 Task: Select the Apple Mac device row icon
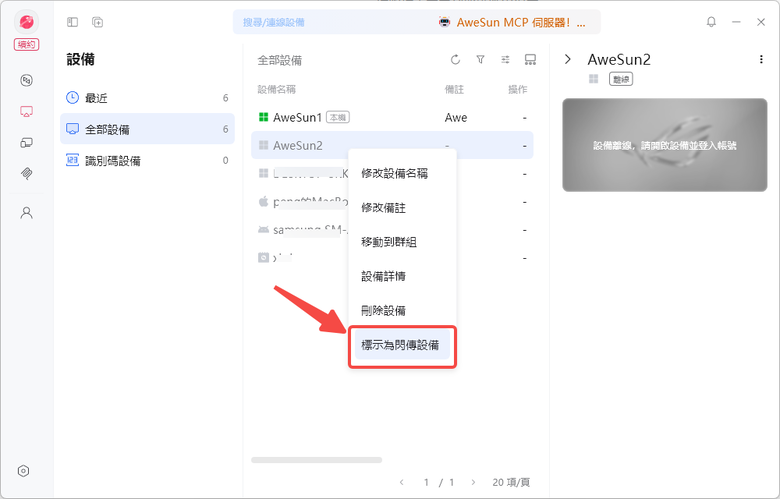[x=264, y=201]
